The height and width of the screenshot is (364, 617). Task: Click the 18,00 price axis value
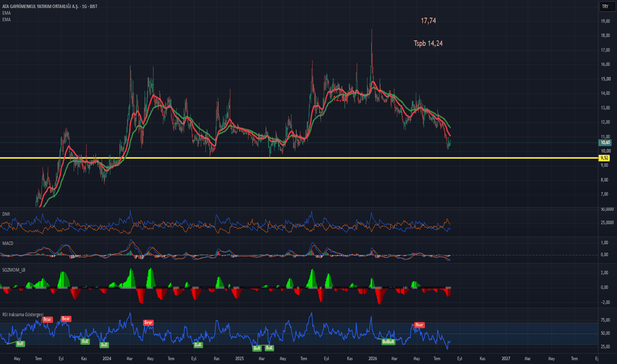(605, 36)
